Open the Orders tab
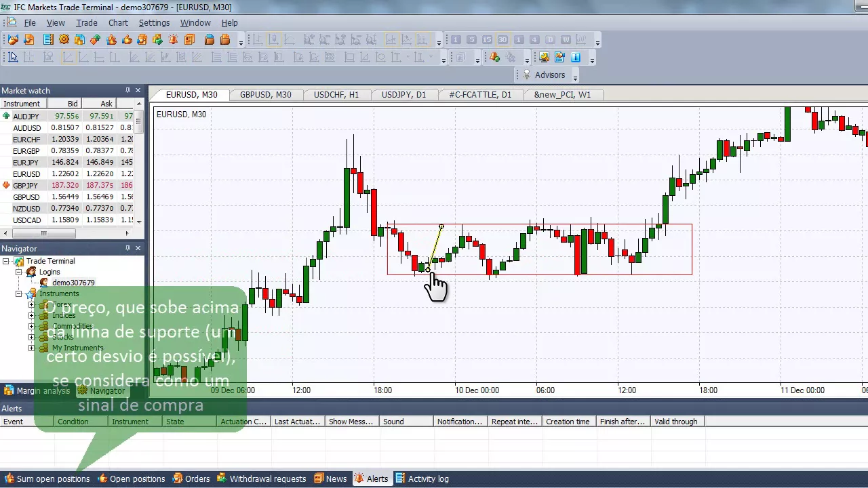The image size is (868, 488). [x=191, y=479]
